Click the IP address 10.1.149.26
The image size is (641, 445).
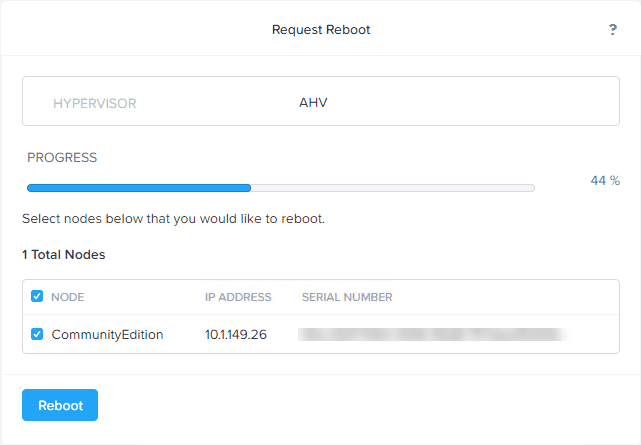point(236,334)
